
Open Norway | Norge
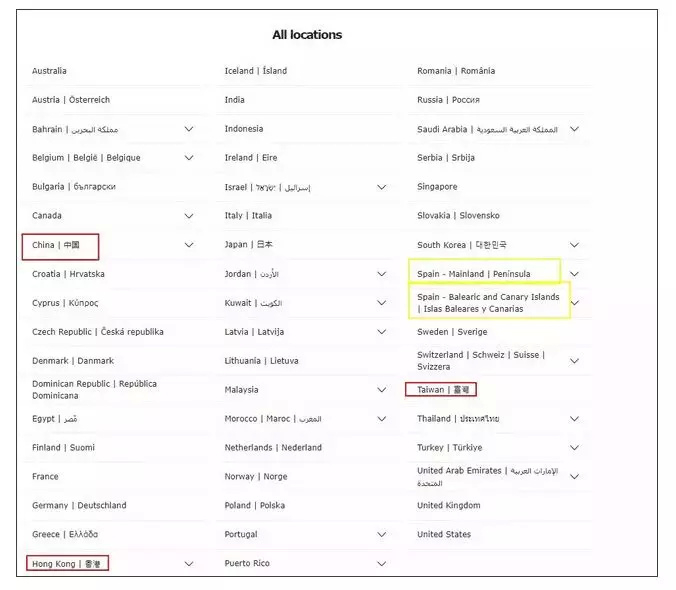pos(256,477)
